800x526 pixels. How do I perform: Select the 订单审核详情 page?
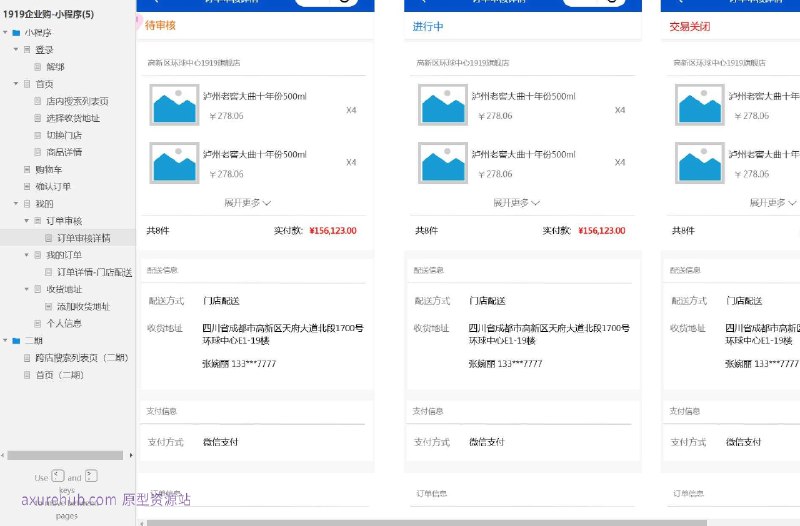click(x=83, y=238)
